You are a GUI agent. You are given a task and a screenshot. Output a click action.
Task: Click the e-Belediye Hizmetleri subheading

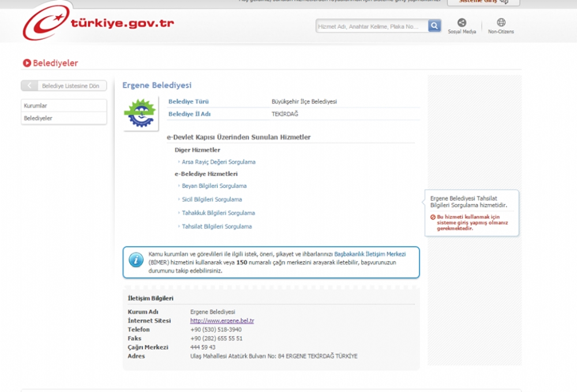point(206,174)
